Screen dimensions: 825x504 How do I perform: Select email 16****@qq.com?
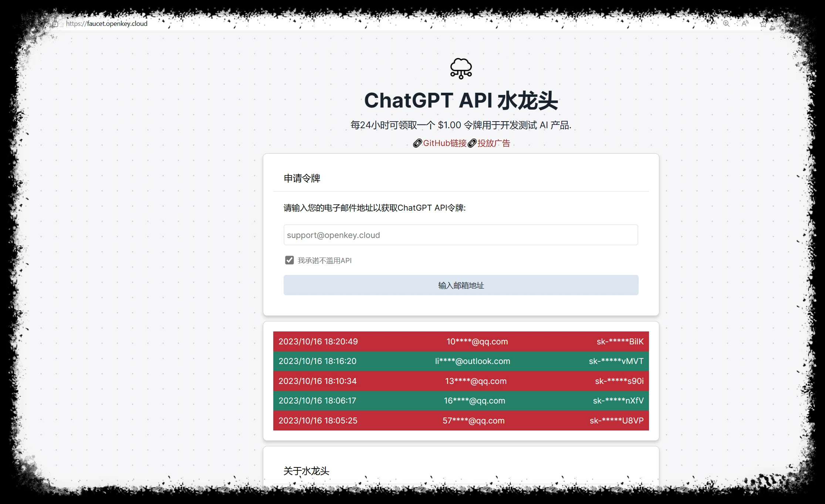coord(474,401)
